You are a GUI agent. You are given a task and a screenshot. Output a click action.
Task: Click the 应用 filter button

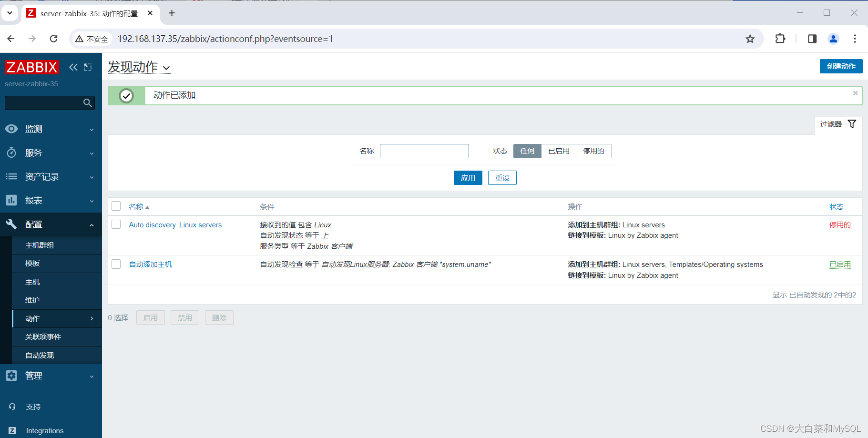468,178
